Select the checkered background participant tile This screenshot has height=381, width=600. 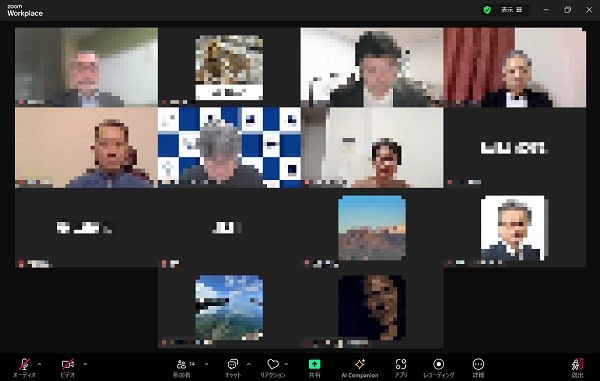[229, 147]
